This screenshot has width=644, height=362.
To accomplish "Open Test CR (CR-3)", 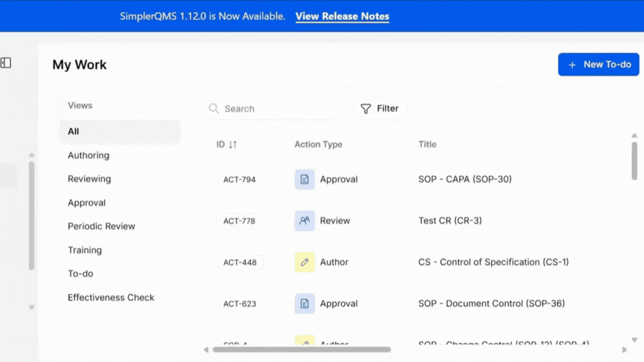I will [x=450, y=220].
